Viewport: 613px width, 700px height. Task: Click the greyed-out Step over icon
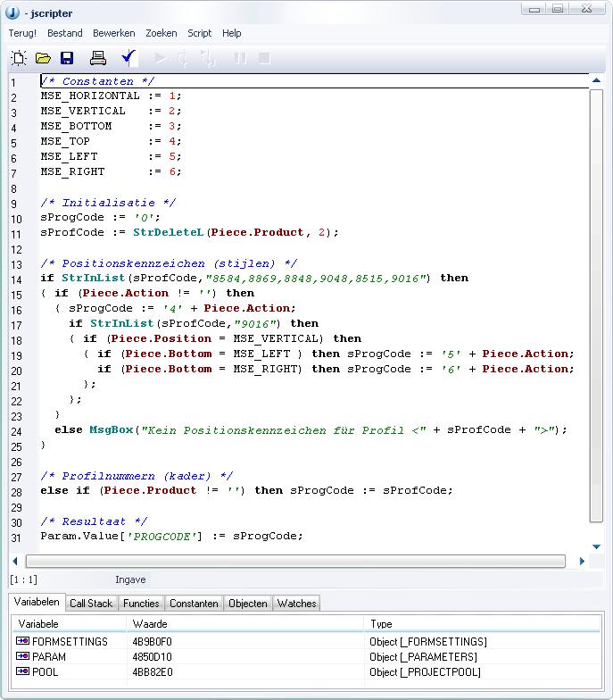[183, 59]
